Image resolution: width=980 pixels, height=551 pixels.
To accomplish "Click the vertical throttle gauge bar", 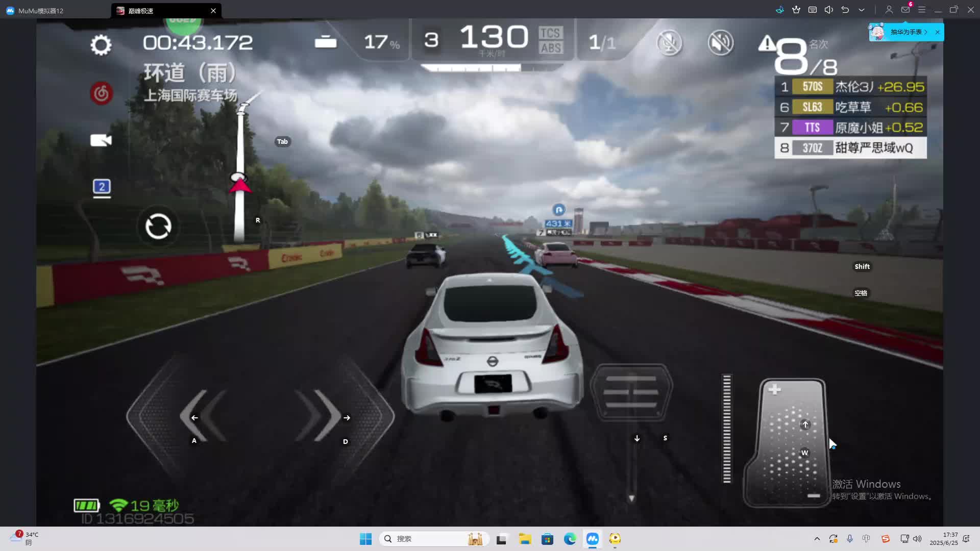I will point(727,429).
